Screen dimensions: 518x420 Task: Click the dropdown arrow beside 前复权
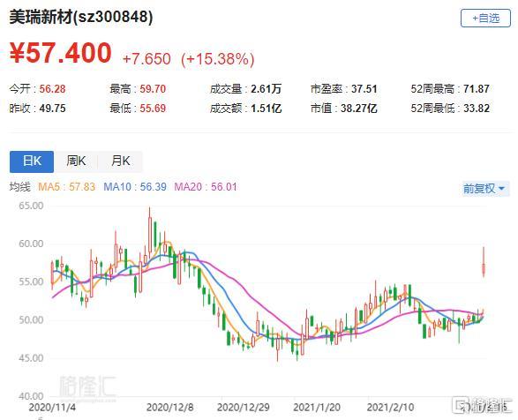point(501,189)
